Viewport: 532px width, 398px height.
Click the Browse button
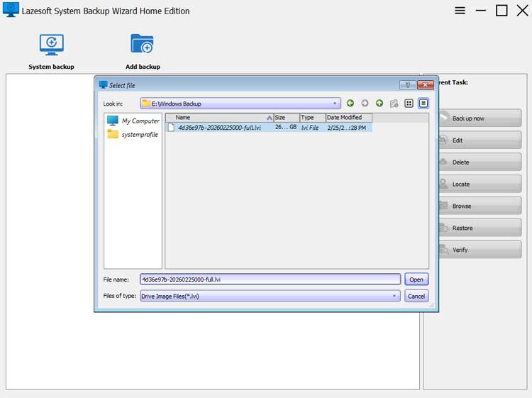(480, 206)
